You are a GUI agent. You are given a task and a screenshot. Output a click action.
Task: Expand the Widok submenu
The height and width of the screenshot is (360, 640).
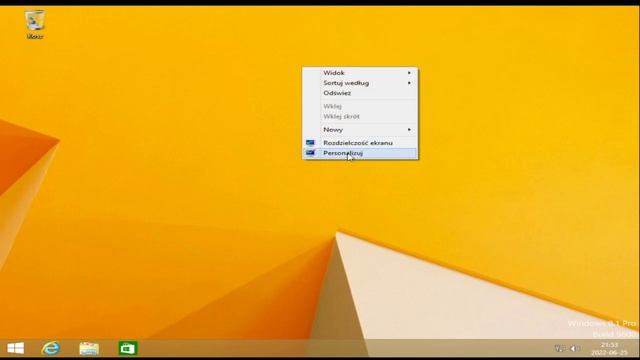pyautogui.click(x=360, y=73)
